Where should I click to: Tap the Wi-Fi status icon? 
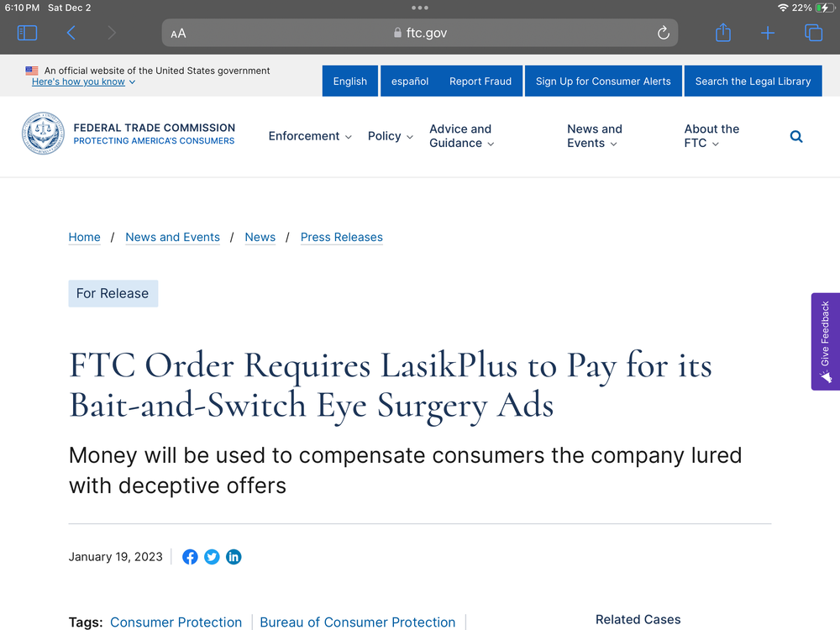783,8
